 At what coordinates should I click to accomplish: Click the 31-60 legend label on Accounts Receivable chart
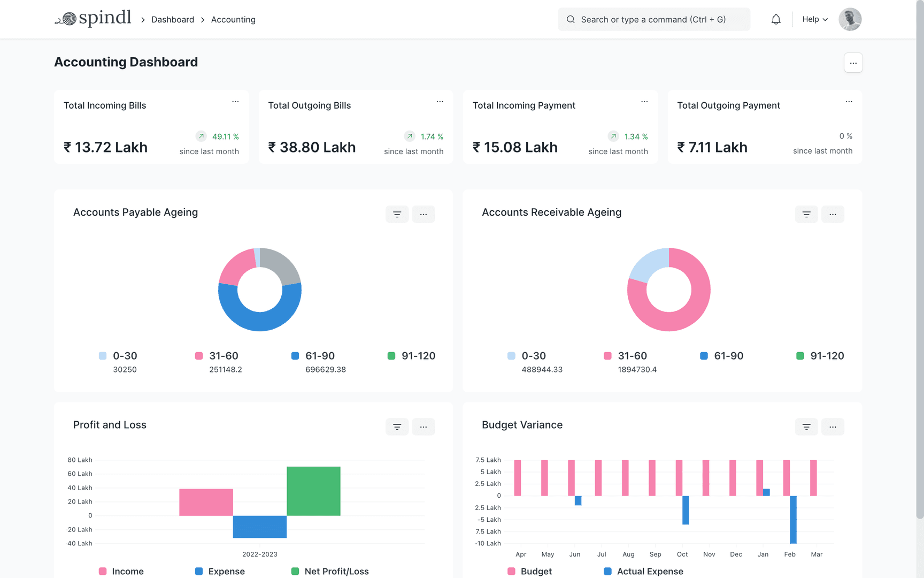[632, 355]
